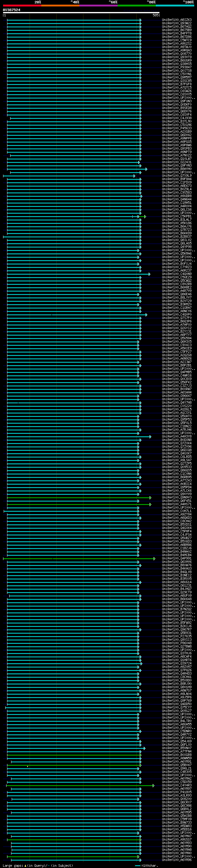Viewport: 197px width, 868px height.
Task: Open green-bar hit UniRef100_A4HS71
Action: 177,504
